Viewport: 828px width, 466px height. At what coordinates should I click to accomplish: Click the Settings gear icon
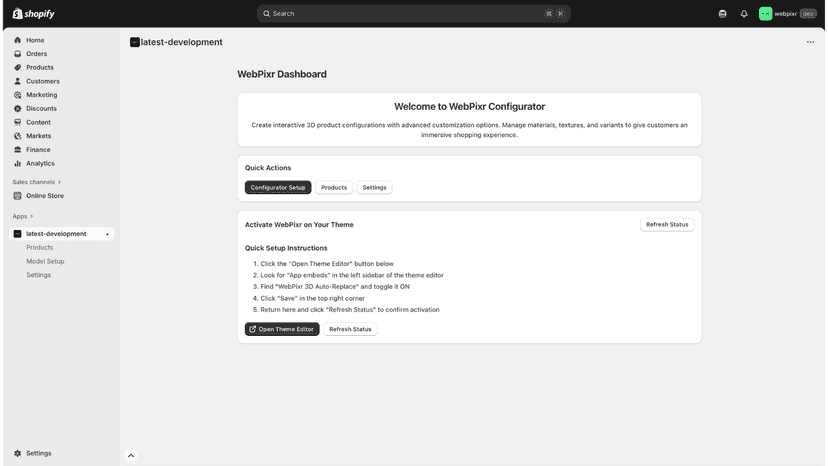(x=17, y=453)
